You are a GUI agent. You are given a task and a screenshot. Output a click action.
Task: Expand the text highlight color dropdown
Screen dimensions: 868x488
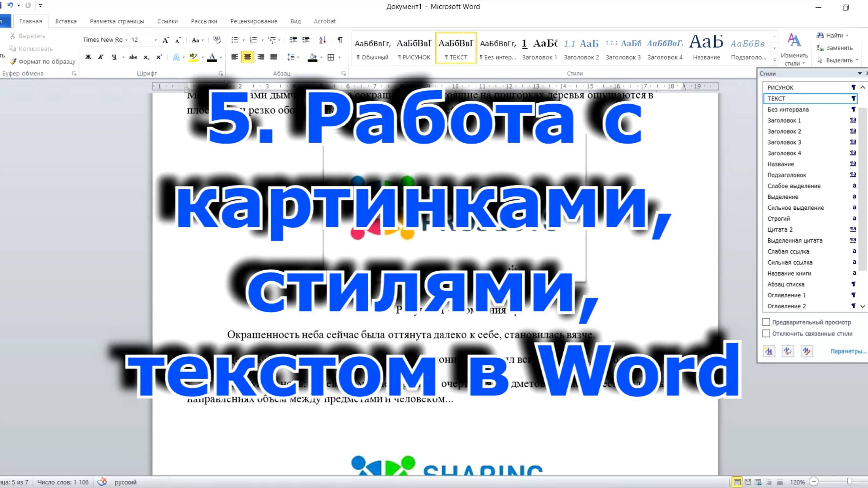[202, 57]
